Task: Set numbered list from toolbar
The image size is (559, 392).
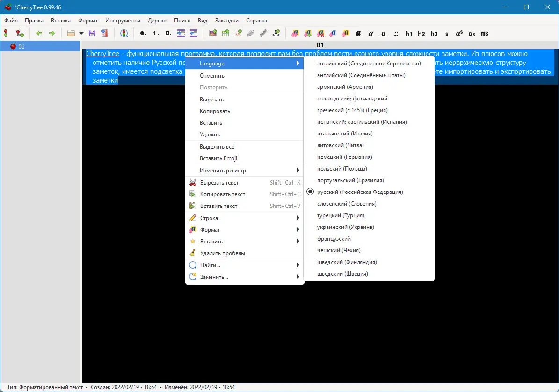Action: 155,34
